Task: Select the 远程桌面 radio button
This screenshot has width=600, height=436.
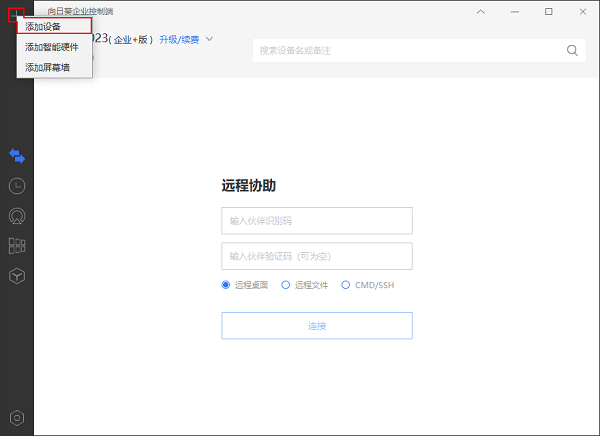Action: pyautogui.click(x=226, y=285)
